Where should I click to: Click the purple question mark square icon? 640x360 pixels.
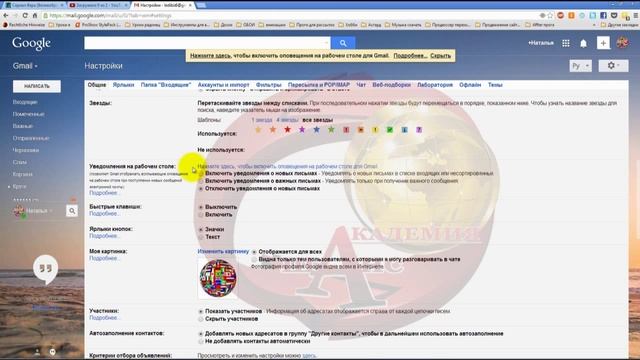coord(419,130)
